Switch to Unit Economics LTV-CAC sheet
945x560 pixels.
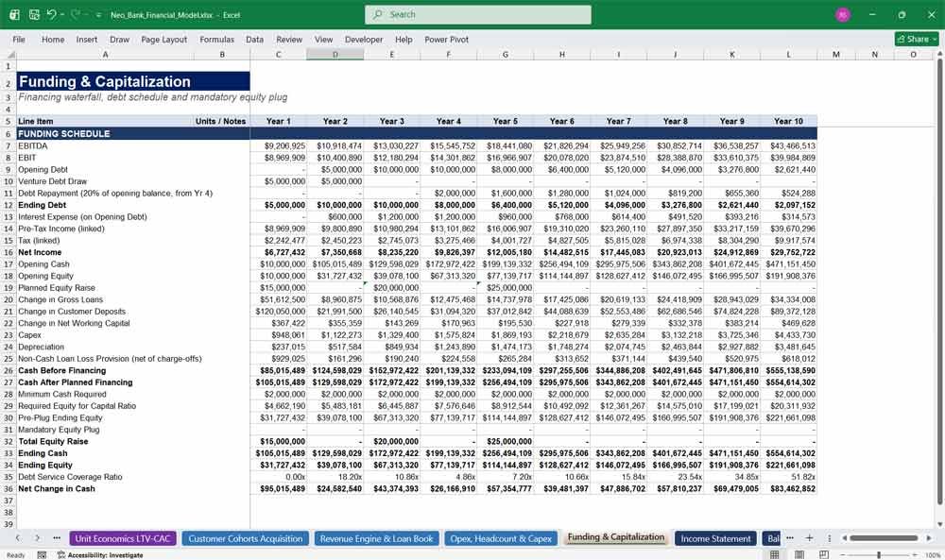coord(123,538)
